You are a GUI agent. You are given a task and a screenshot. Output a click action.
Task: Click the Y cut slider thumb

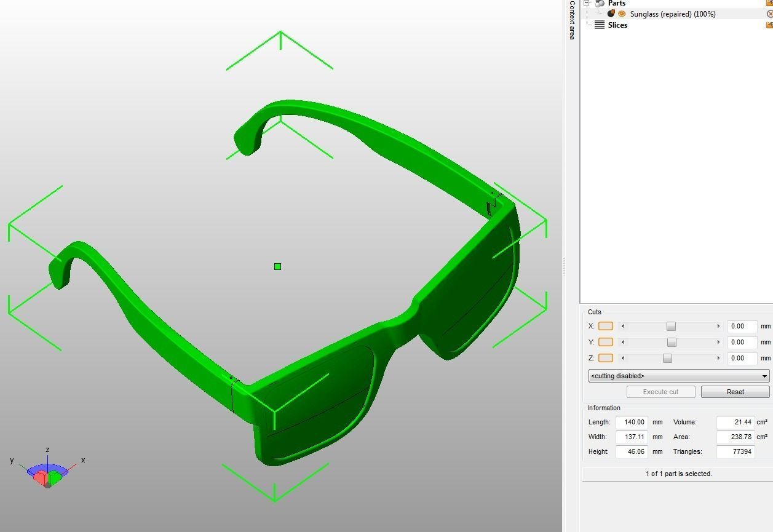click(x=672, y=342)
